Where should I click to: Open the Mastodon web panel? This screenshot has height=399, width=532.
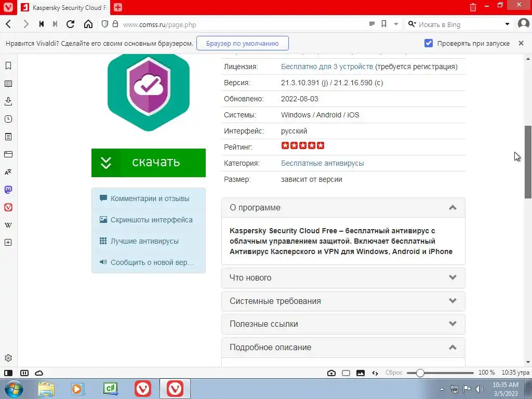8,189
